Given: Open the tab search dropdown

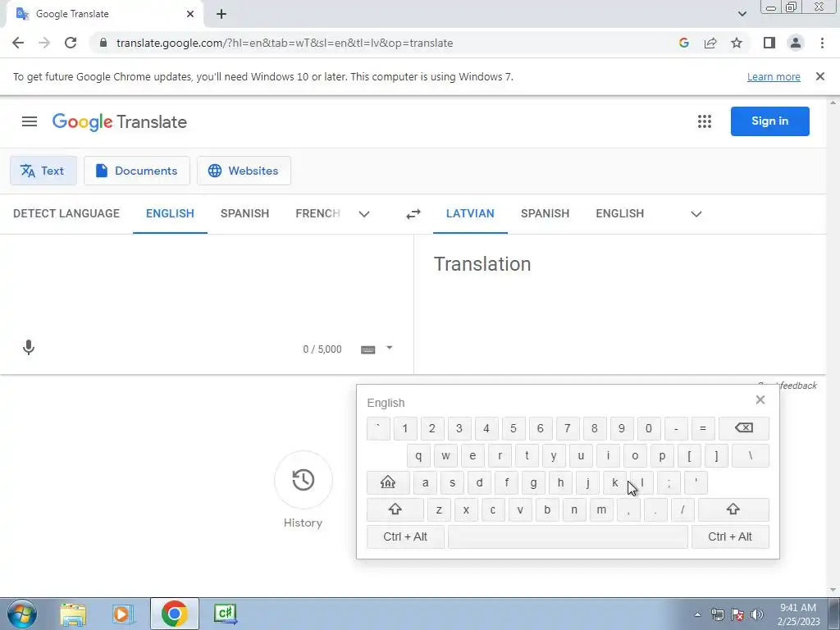Looking at the screenshot, I should [x=742, y=14].
